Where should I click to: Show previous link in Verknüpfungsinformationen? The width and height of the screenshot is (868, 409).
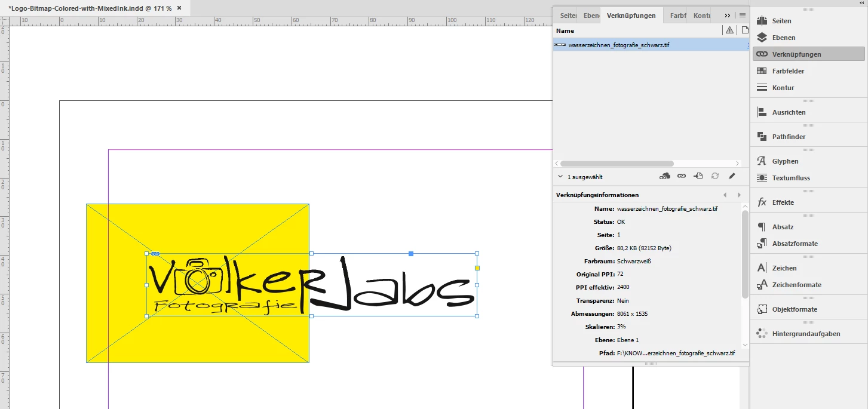point(725,195)
